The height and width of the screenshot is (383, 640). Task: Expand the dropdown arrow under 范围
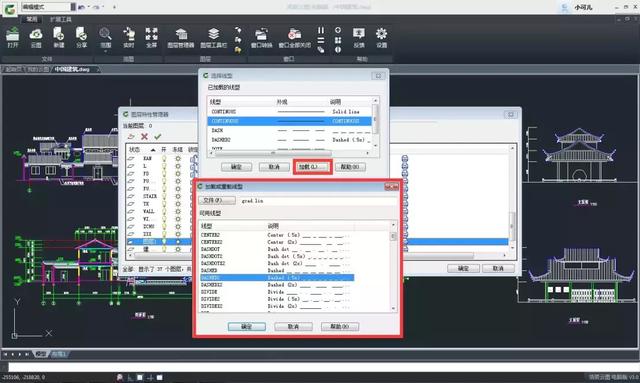pyautogui.click(x=105, y=51)
